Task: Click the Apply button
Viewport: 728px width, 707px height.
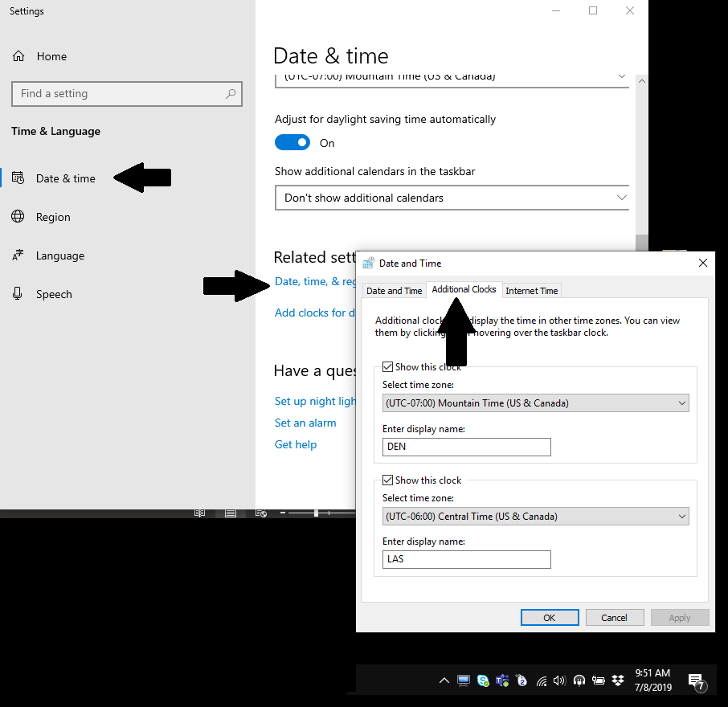Action: [680, 617]
